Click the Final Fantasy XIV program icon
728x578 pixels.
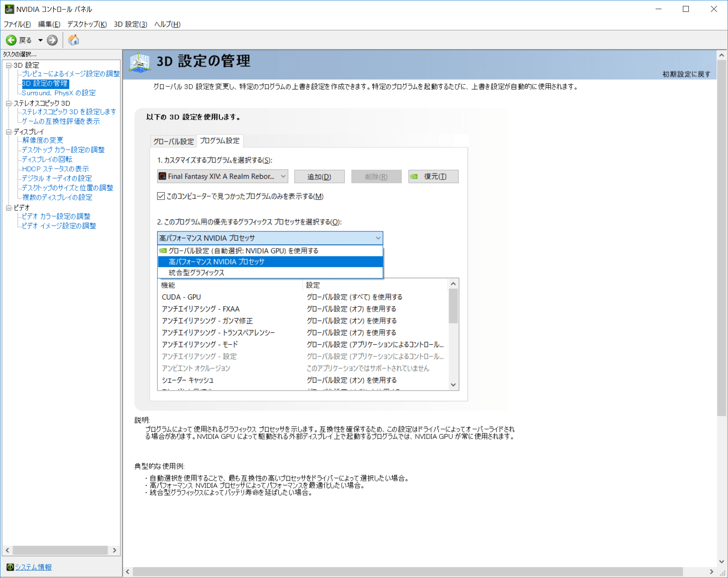point(162,176)
